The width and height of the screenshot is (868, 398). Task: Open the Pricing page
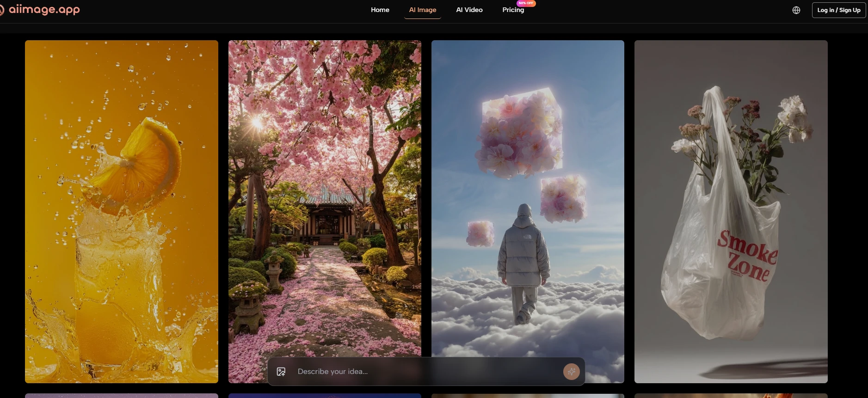tap(513, 10)
